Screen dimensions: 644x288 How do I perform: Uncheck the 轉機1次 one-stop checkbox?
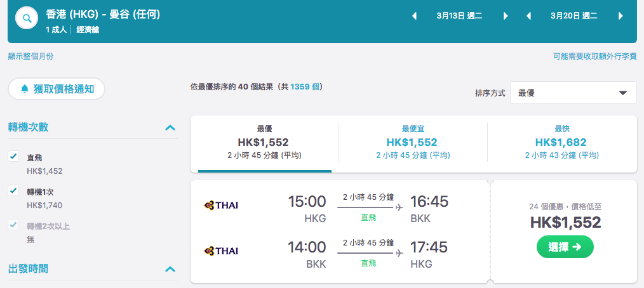click(x=13, y=190)
